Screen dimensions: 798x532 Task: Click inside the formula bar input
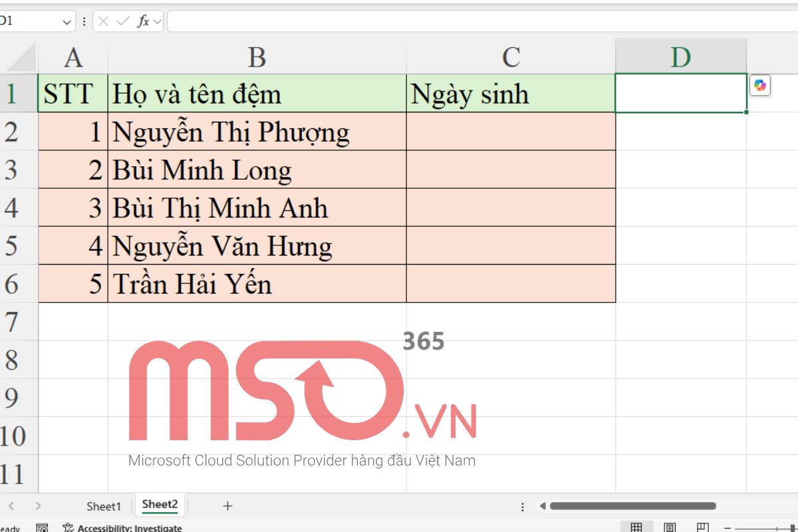click(x=482, y=21)
